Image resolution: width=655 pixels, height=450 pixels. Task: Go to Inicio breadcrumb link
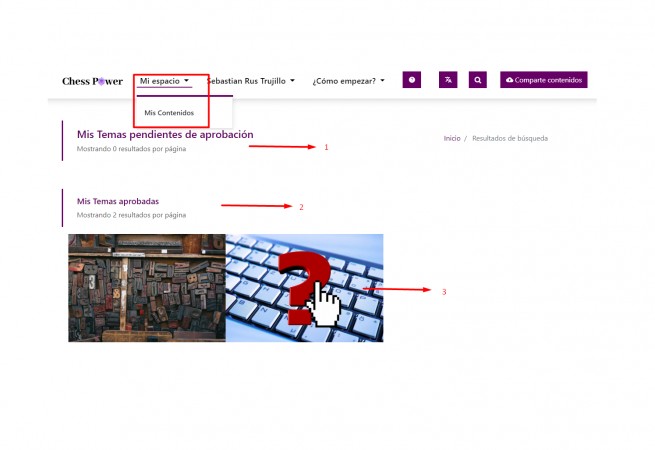(452, 138)
